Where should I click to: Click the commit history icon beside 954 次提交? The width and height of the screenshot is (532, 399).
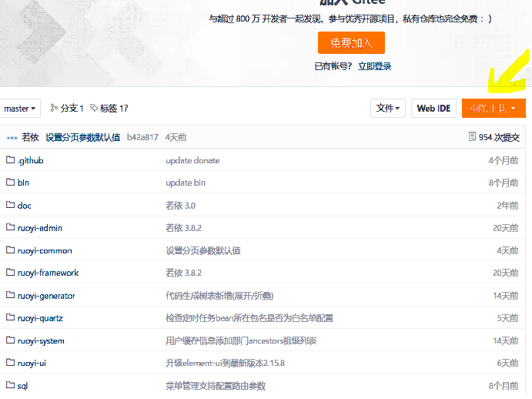[x=472, y=136]
